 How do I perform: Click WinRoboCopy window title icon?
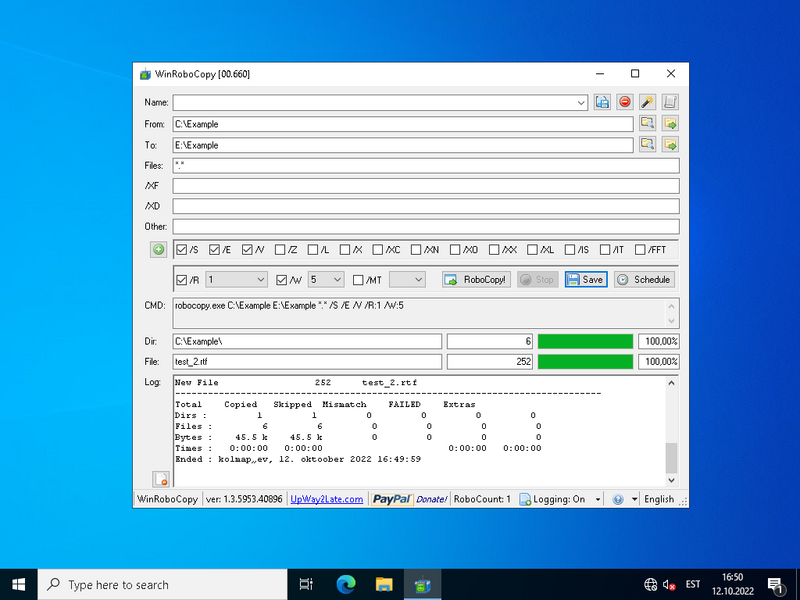click(x=145, y=74)
